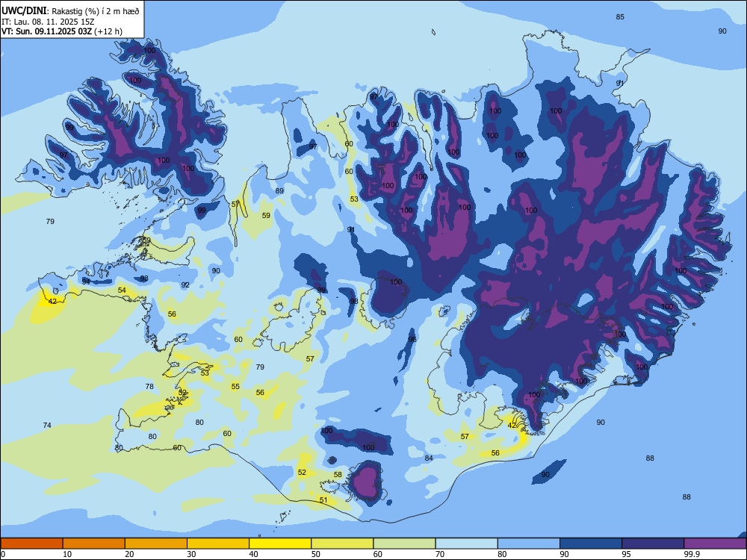
Task: Click the pale yellow 50–60 legend swatch
Action: (x=342, y=544)
